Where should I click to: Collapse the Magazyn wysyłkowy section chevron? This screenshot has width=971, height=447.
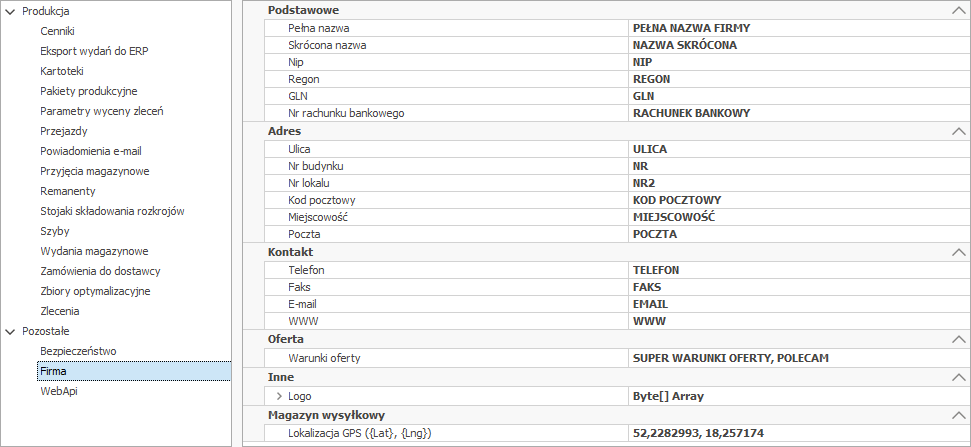coord(959,415)
